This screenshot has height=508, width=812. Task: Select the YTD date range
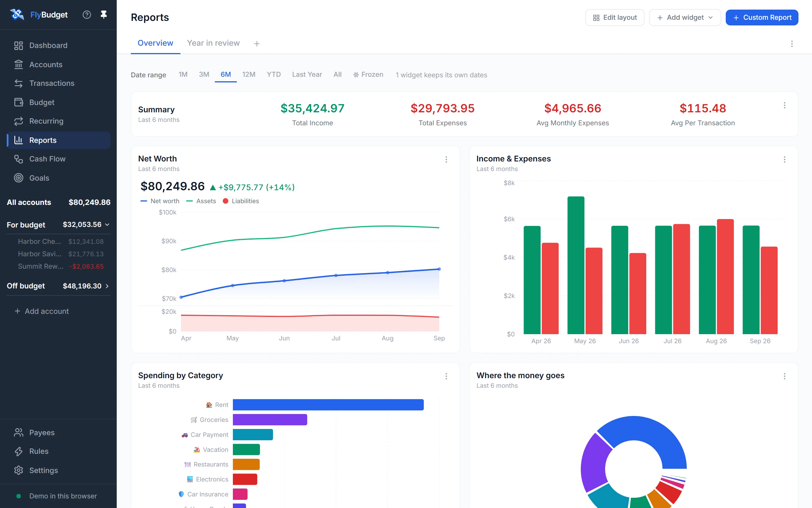point(273,75)
